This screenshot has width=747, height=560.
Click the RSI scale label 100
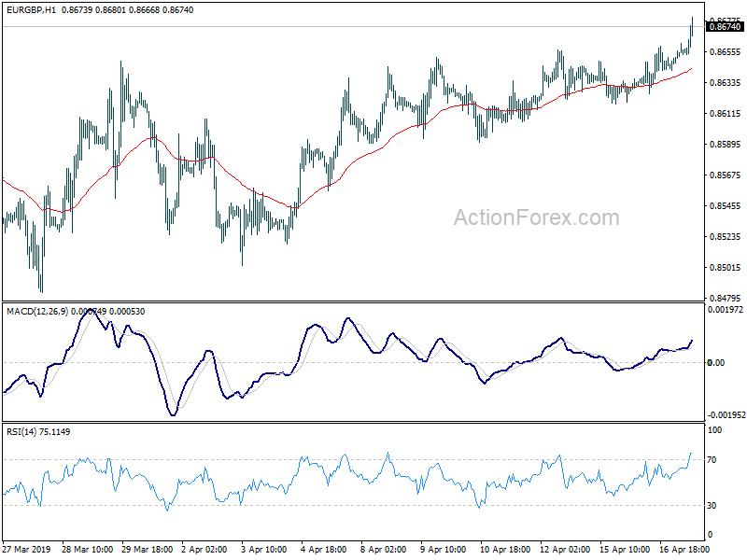pyautogui.click(x=715, y=430)
